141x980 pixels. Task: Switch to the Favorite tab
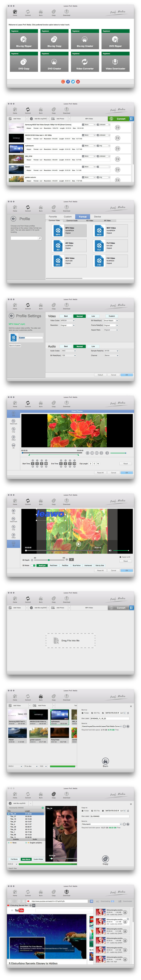53,216
